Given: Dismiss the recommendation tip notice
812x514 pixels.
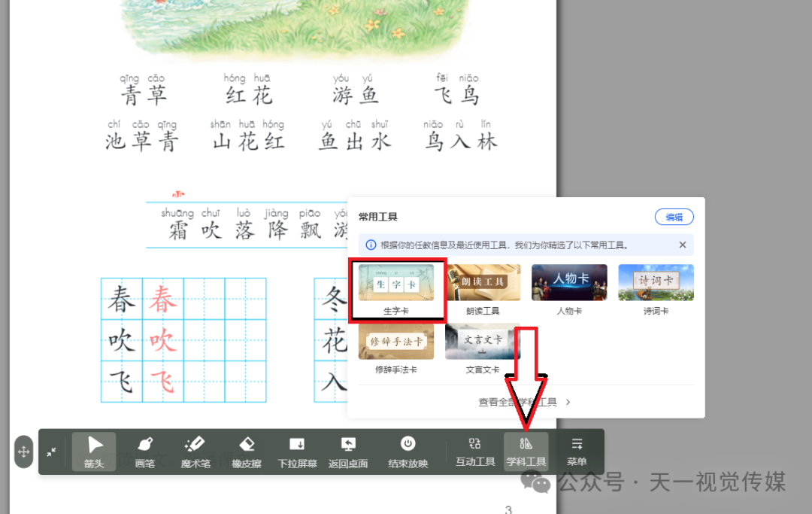Looking at the screenshot, I should point(682,245).
